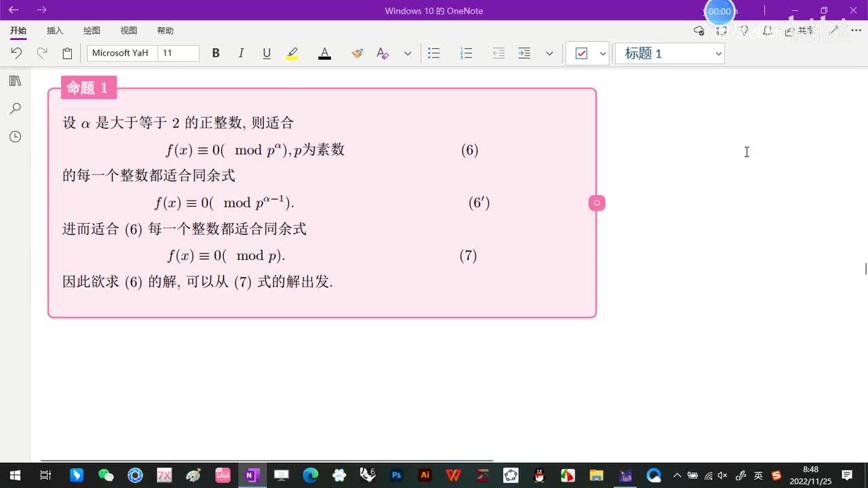
Task: Launch Microsoft Edge from the taskbar
Action: 310,475
